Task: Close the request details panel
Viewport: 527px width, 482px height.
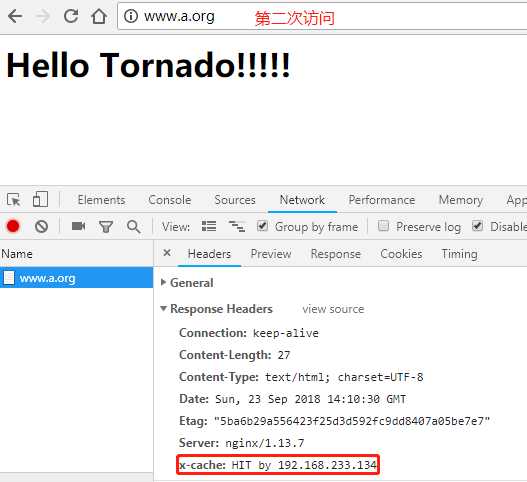Action: (167, 253)
